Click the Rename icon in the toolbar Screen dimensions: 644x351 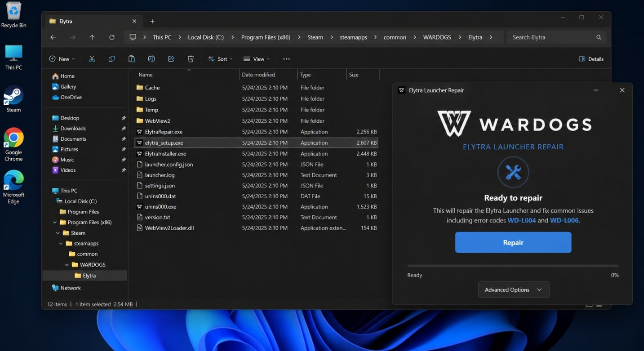click(151, 59)
